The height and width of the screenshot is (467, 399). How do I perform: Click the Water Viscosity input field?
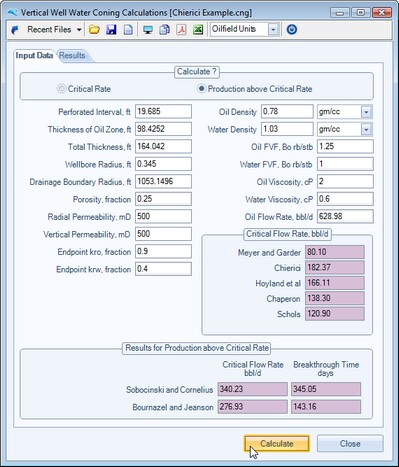(x=345, y=199)
